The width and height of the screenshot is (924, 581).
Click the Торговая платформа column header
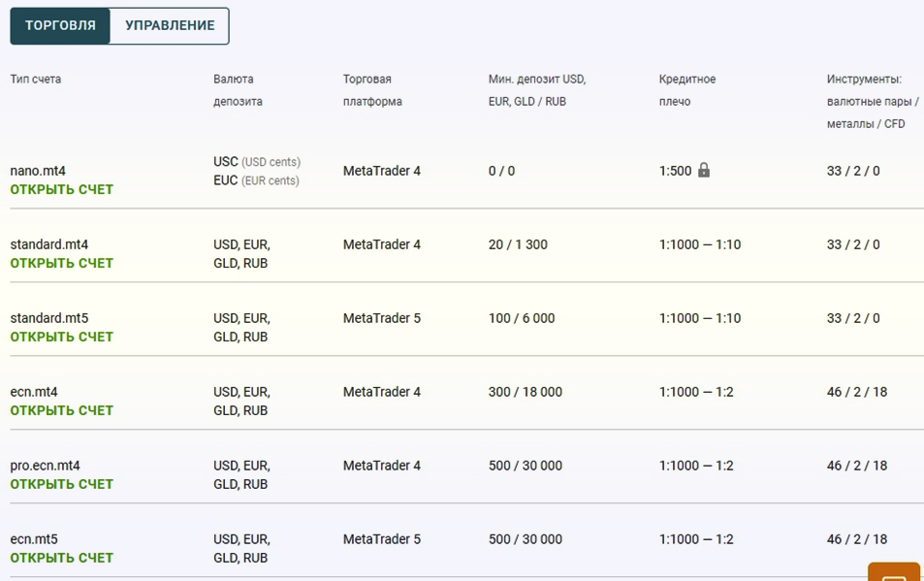click(x=372, y=90)
